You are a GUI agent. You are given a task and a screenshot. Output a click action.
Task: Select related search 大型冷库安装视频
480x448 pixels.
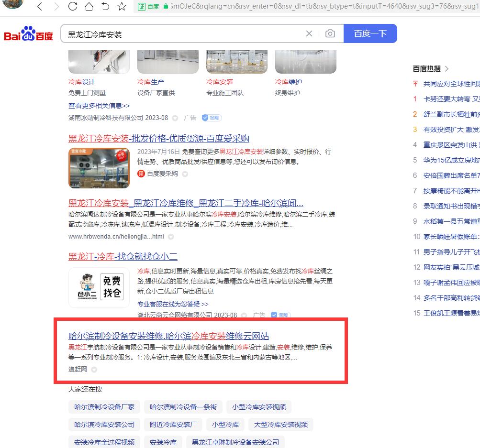click(281, 425)
